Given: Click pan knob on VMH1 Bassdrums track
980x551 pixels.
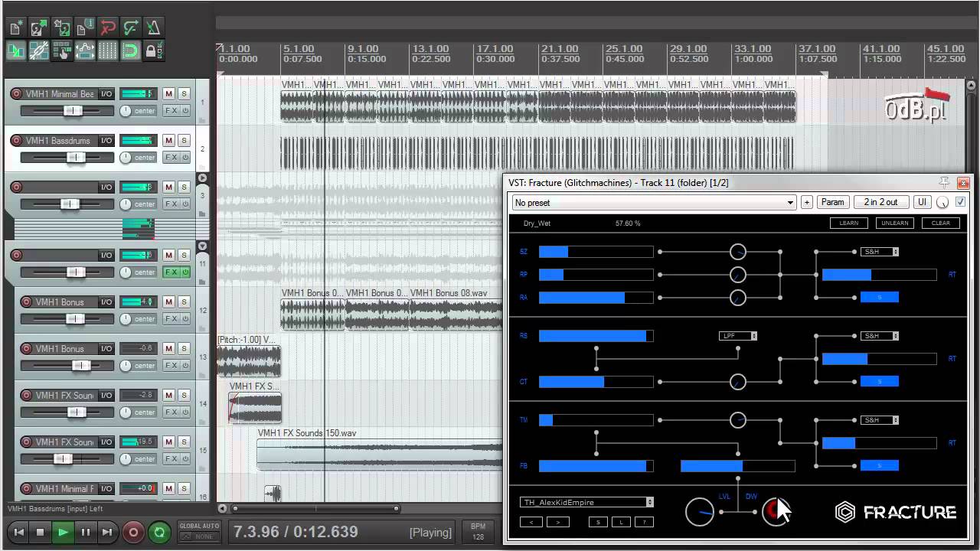Looking at the screenshot, I should pos(126,158).
